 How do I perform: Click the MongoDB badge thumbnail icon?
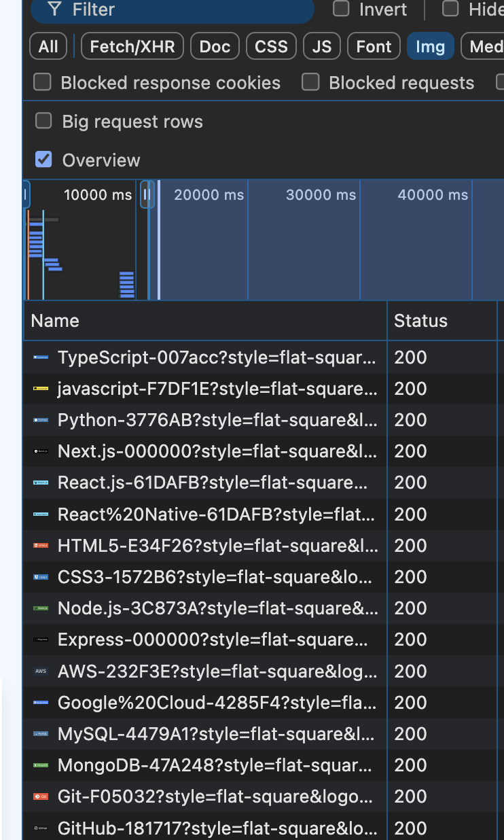click(x=41, y=765)
